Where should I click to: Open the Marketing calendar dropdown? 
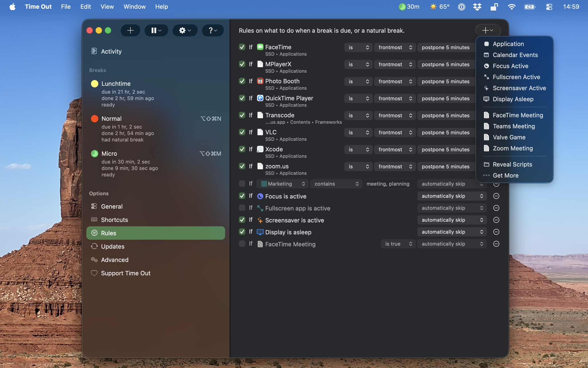pos(283,184)
